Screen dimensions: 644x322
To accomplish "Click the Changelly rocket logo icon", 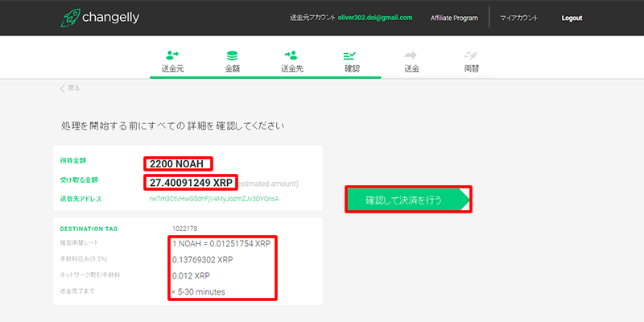I will (70, 18).
